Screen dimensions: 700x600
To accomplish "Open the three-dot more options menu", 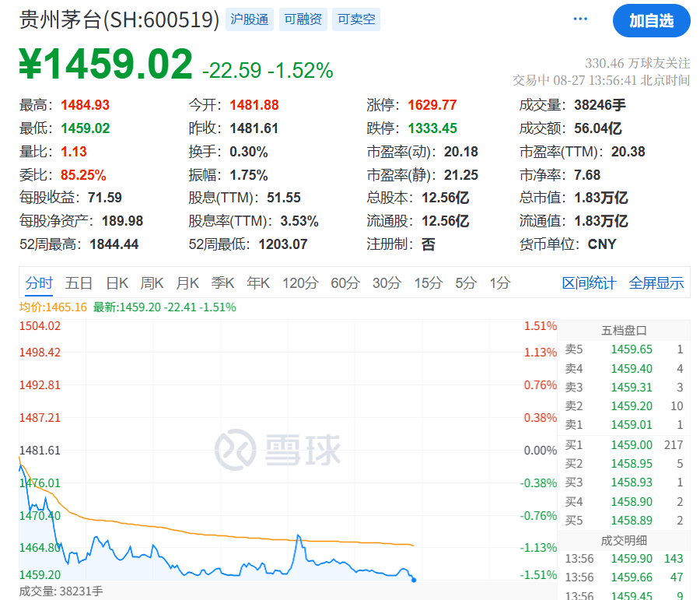I will tap(580, 19).
